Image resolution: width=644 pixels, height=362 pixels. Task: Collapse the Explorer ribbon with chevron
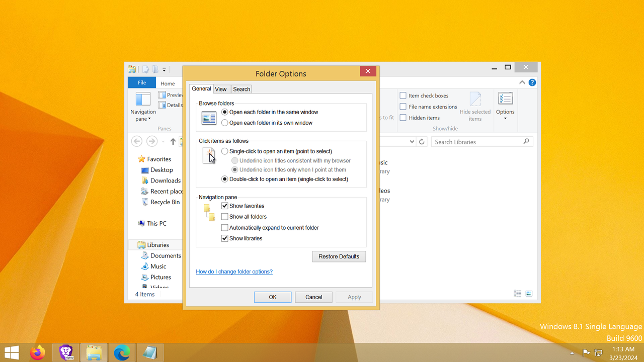(522, 82)
